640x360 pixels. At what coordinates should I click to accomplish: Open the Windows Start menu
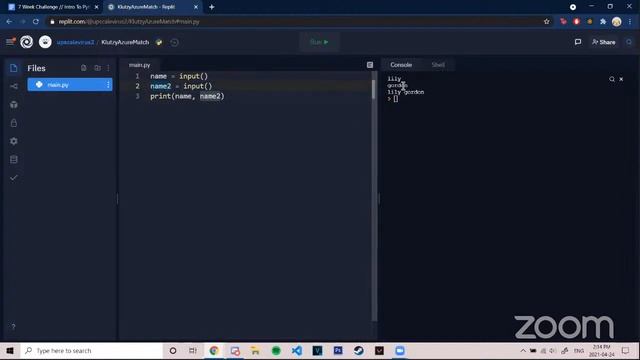10,351
